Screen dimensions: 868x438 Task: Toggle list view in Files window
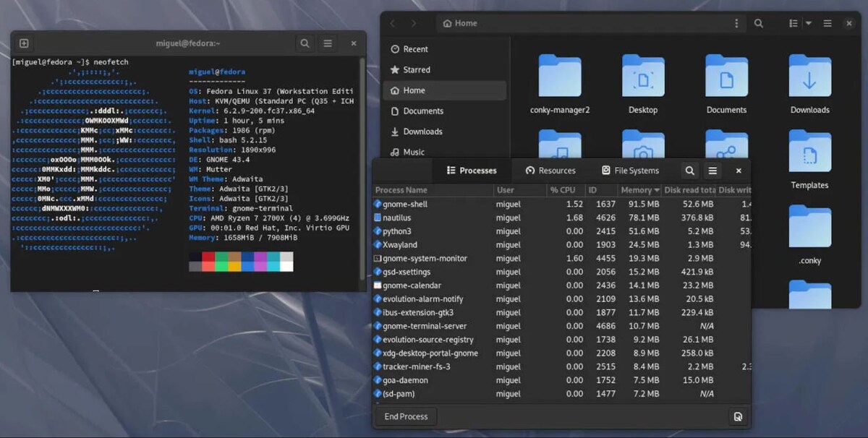(x=793, y=23)
